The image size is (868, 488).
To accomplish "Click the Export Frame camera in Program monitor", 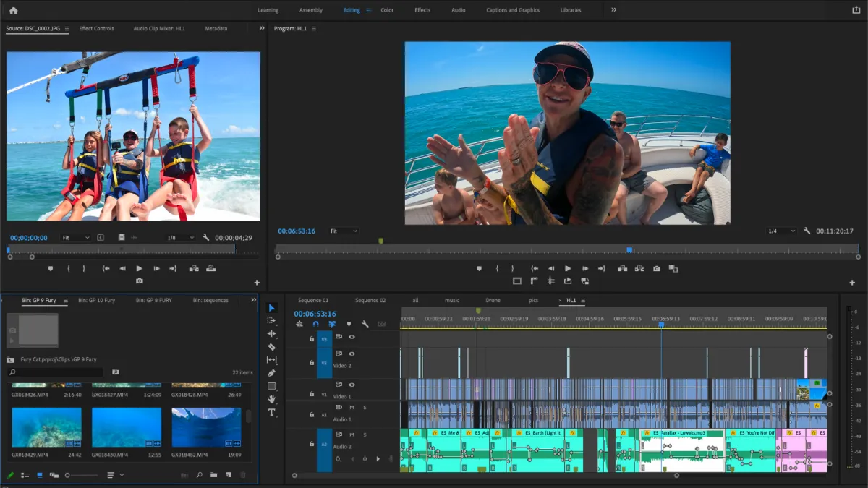I will pyautogui.click(x=657, y=268).
